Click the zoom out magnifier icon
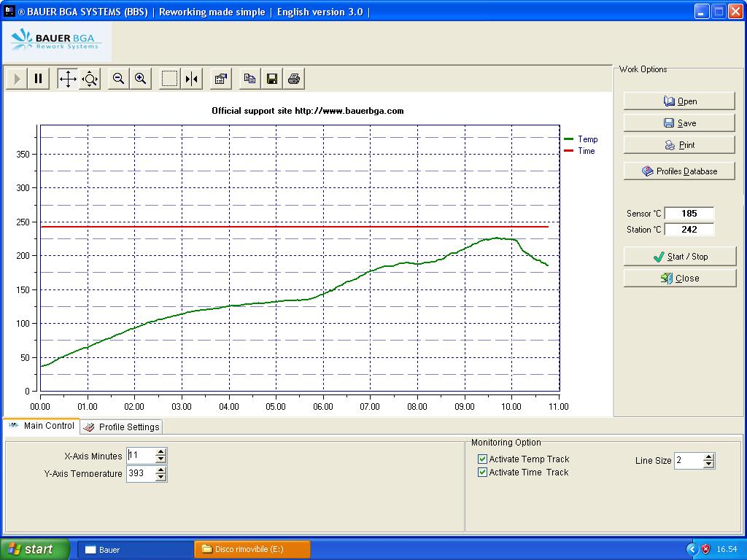The height and width of the screenshot is (560, 747). coord(118,79)
